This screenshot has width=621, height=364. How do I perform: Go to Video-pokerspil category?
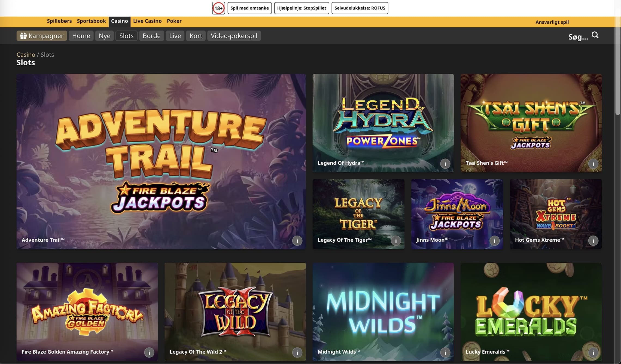click(234, 36)
